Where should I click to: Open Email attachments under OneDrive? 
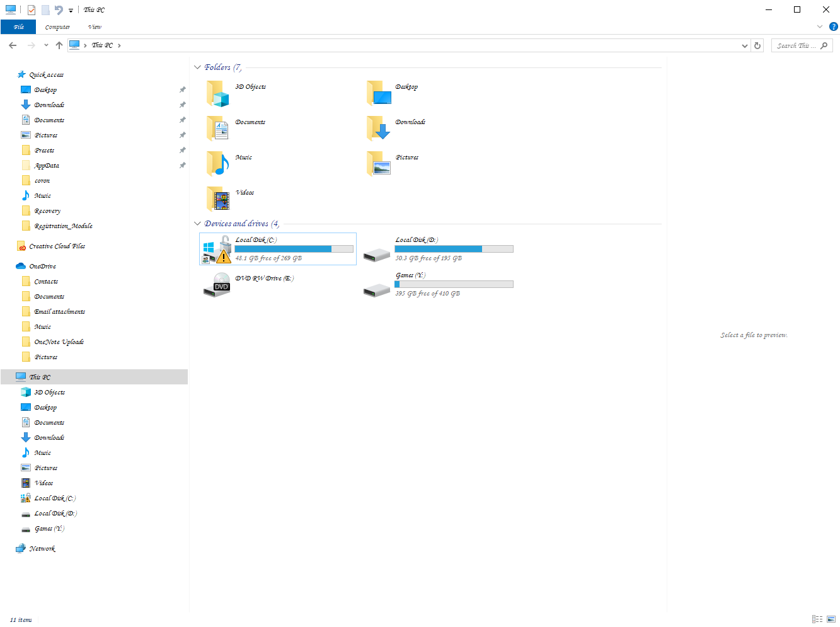[59, 311]
